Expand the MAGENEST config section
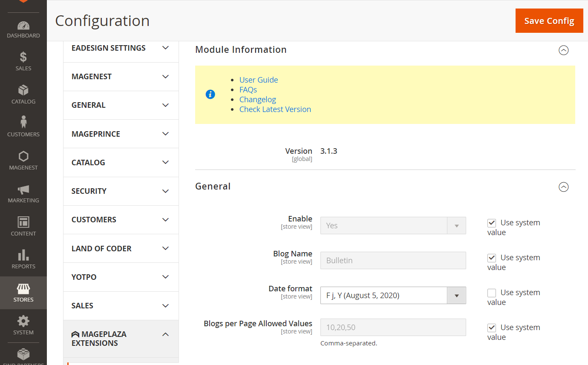The width and height of the screenshot is (588, 365). point(121,77)
